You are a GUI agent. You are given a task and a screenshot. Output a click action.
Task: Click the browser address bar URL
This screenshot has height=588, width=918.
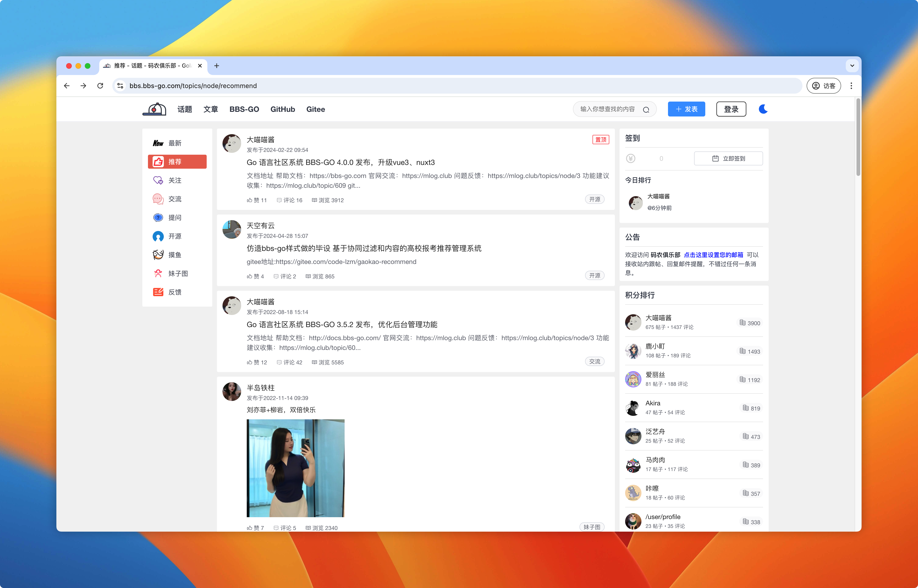point(193,86)
